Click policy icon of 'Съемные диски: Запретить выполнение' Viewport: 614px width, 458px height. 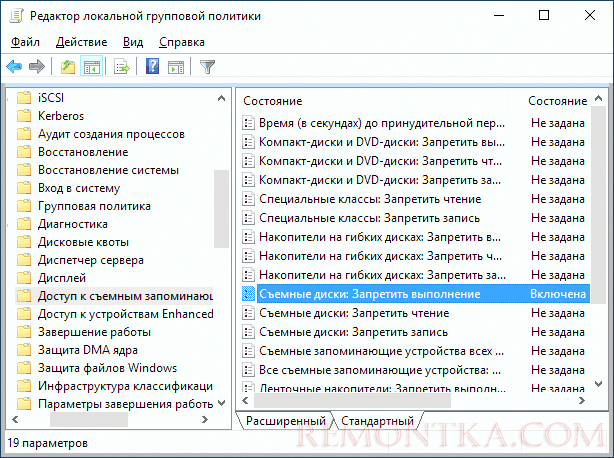point(248,294)
